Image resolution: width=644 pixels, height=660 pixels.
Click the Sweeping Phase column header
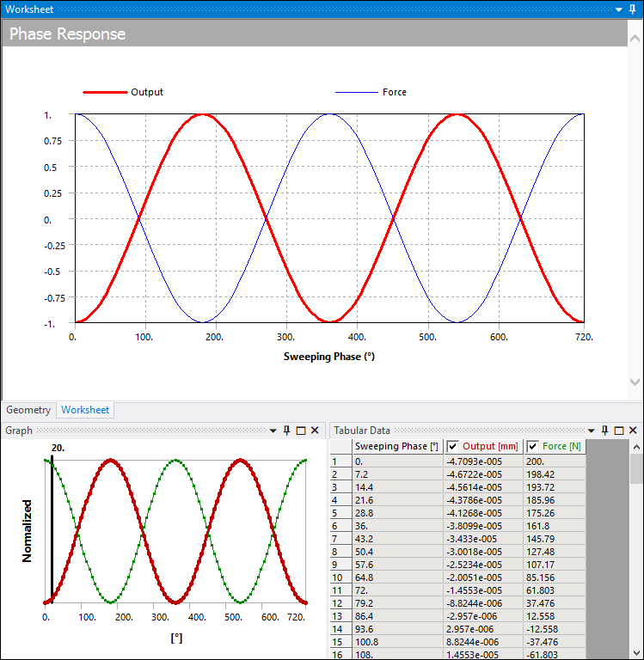396,446
